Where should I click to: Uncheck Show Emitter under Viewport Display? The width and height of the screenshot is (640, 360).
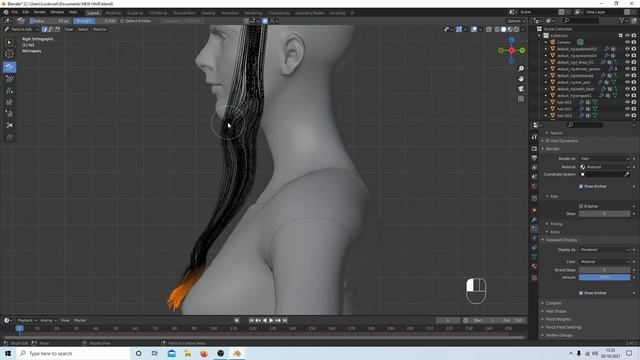(x=581, y=293)
